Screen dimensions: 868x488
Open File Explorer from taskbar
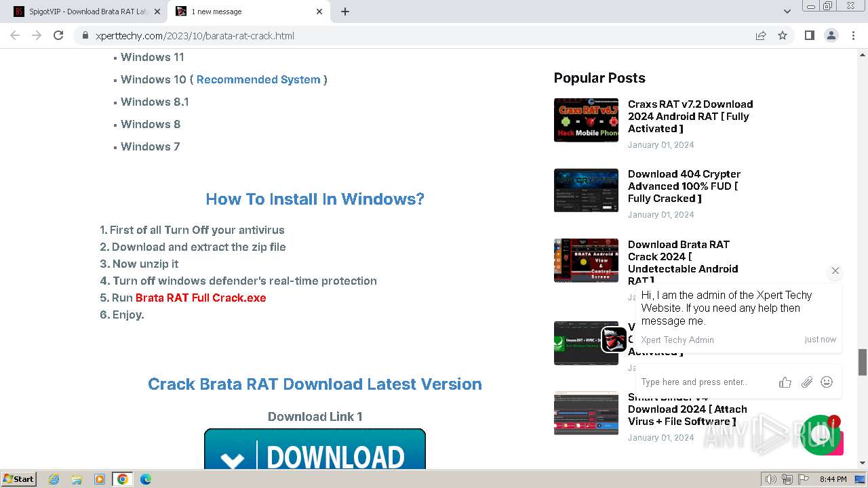pyautogui.click(x=77, y=479)
